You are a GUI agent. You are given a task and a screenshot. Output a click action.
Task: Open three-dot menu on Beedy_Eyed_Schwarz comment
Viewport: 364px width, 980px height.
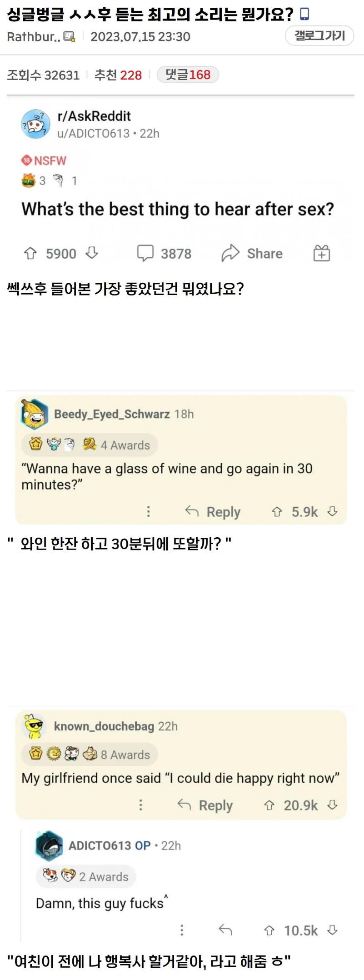(148, 512)
